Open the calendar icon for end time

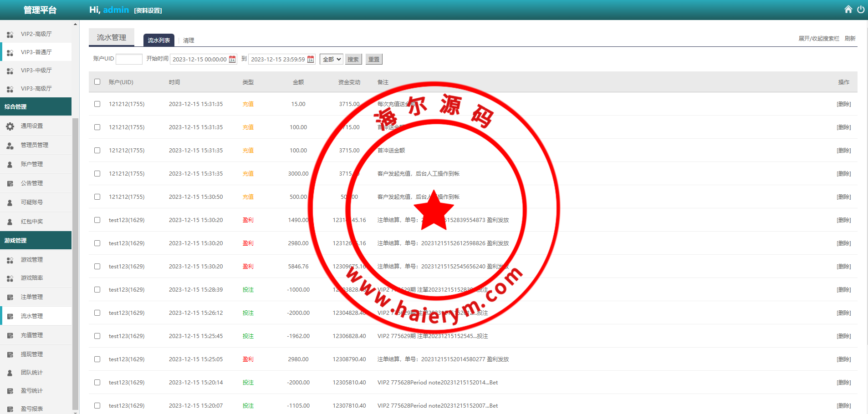point(311,59)
